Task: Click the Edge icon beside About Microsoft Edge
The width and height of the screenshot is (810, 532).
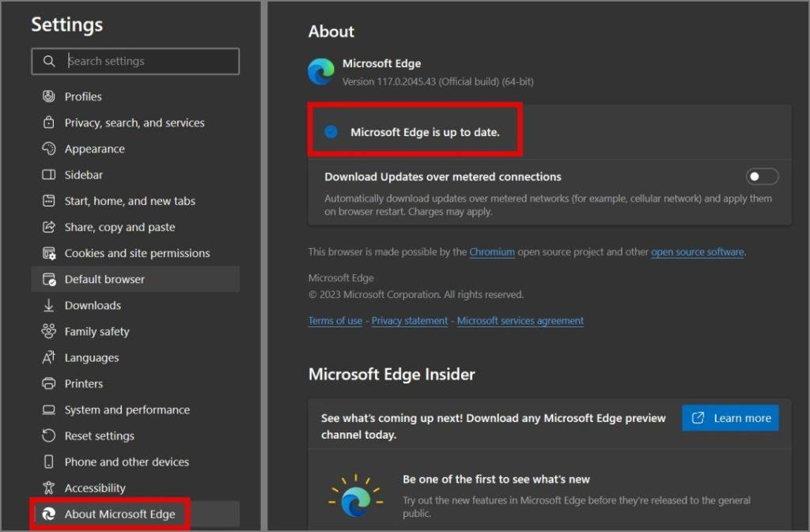Action: coord(48,514)
